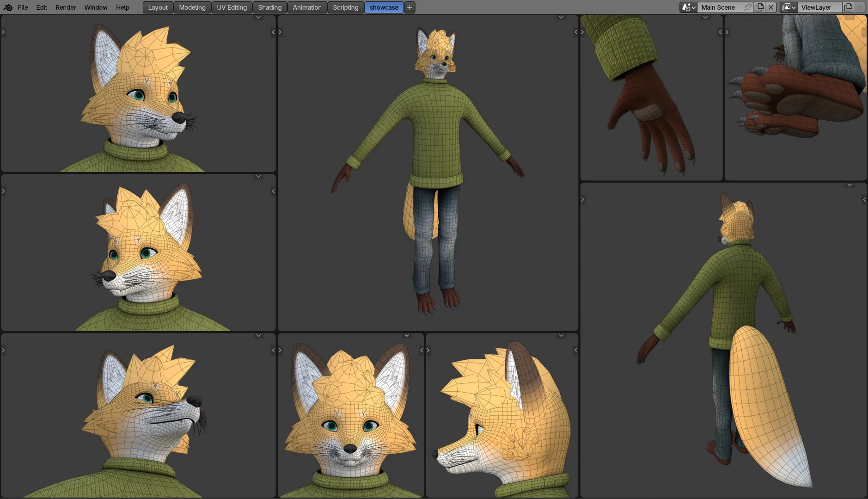Delete Main Scene using the X icon
The width and height of the screenshot is (868, 499).
click(x=770, y=7)
